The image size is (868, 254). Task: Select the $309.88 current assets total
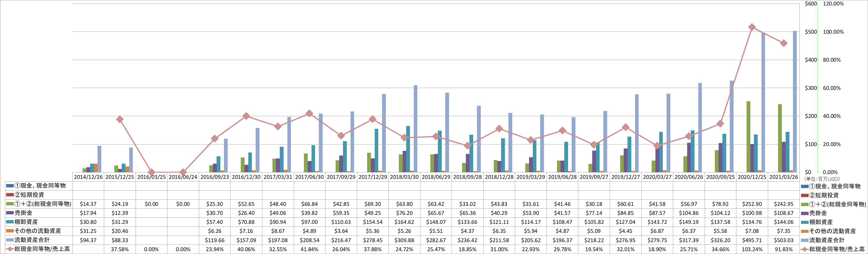click(x=404, y=240)
